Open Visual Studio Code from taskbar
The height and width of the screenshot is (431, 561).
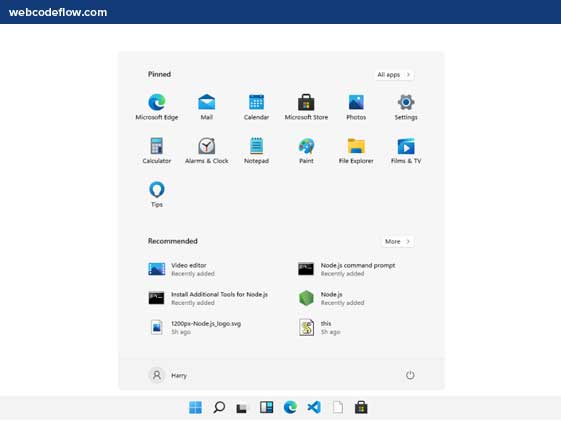pos(314,407)
